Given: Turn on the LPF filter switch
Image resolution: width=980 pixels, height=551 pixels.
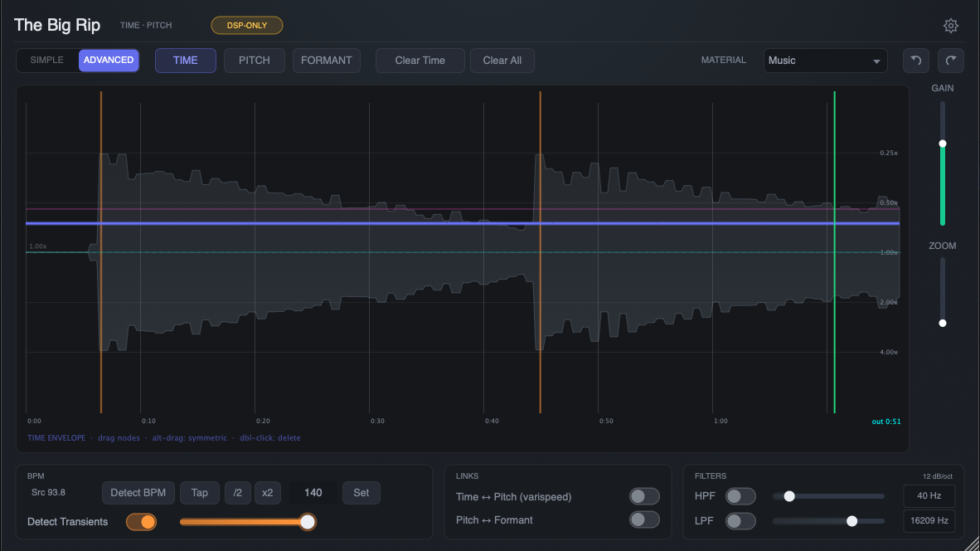Looking at the screenshot, I should pos(740,521).
